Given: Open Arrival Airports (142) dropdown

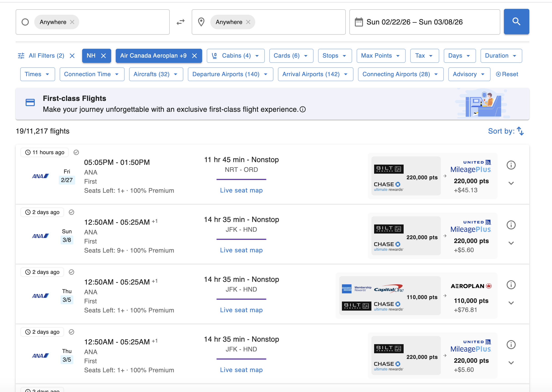Looking at the screenshot, I should tap(315, 74).
